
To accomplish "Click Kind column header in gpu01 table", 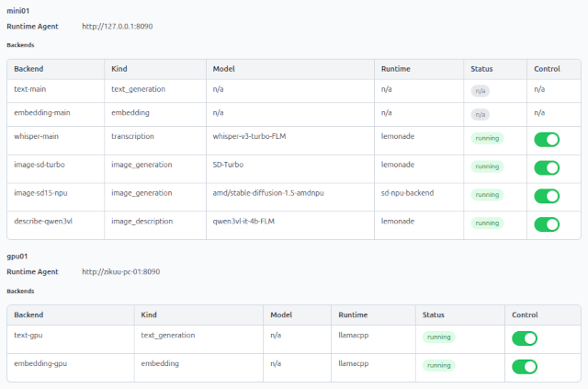I will coord(149,315).
